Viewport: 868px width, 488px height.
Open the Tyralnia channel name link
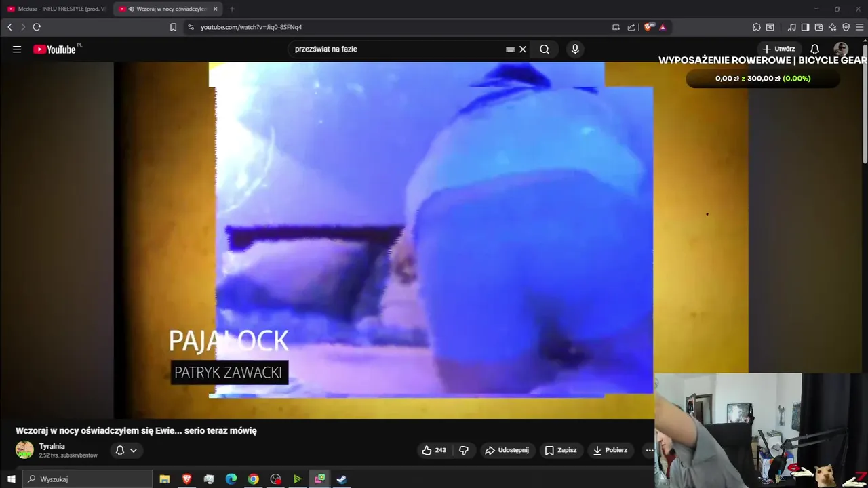(x=52, y=446)
